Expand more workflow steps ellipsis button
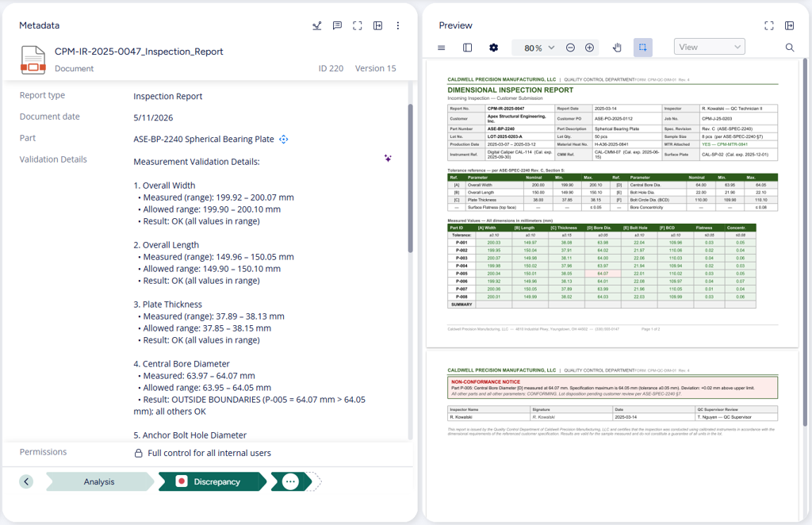The width and height of the screenshot is (812, 525). point(290,481)
